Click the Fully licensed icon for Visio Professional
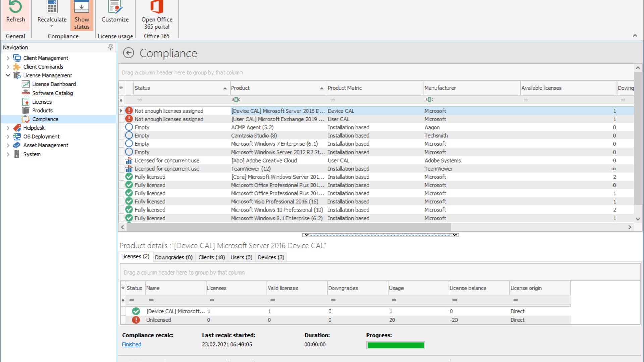Viewport: 644px width, 362px height. 129,201
